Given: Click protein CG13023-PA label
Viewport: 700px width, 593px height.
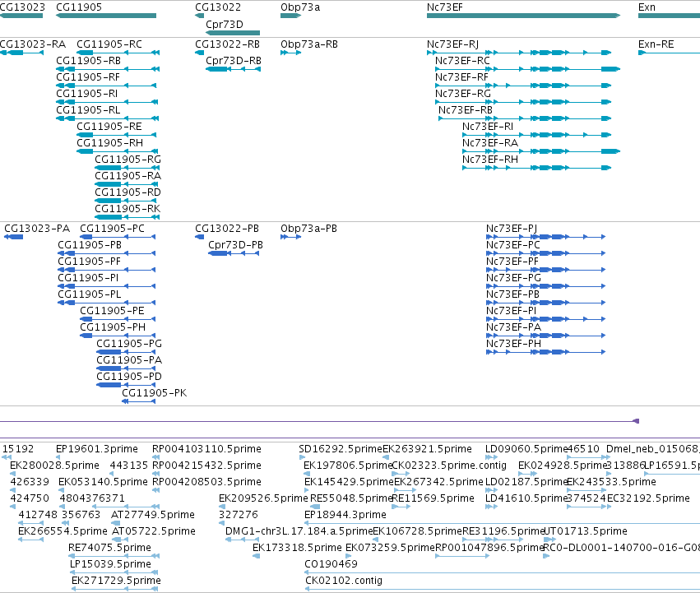Looking at the screenshot, I should click(x=37, y=229).
